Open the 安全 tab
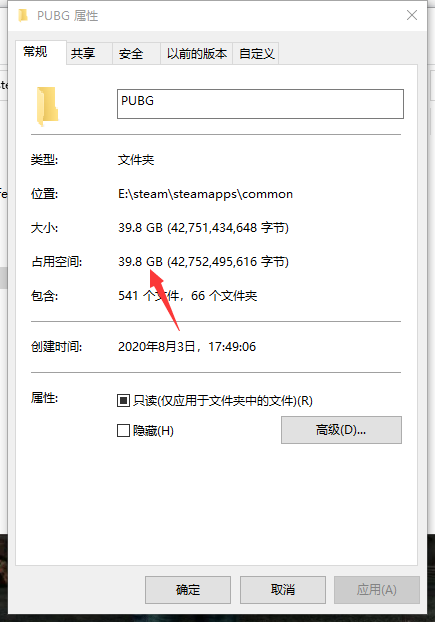435x622 pixels. coord(136,53)
